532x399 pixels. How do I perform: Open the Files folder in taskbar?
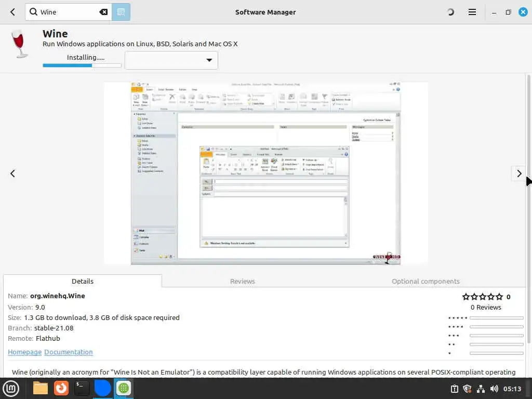(x=41, y=388)
